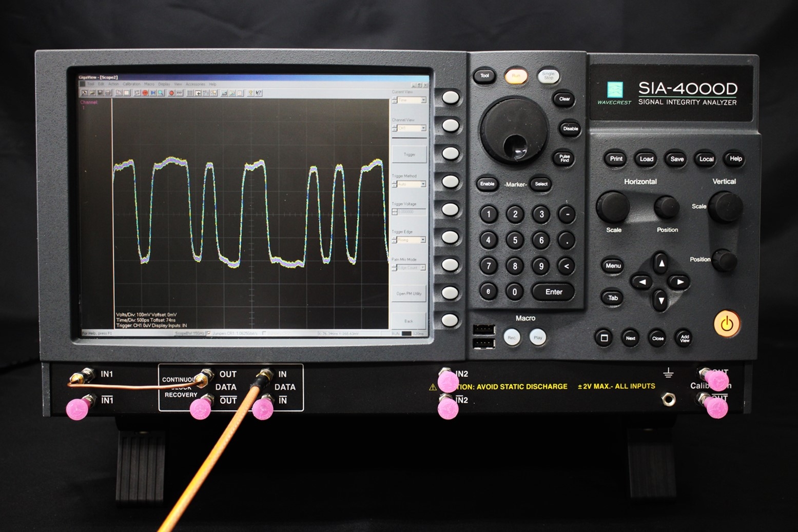Push the Tab button below Menu
This screenshot has width=798, height=532.
[x=612, y=298]
